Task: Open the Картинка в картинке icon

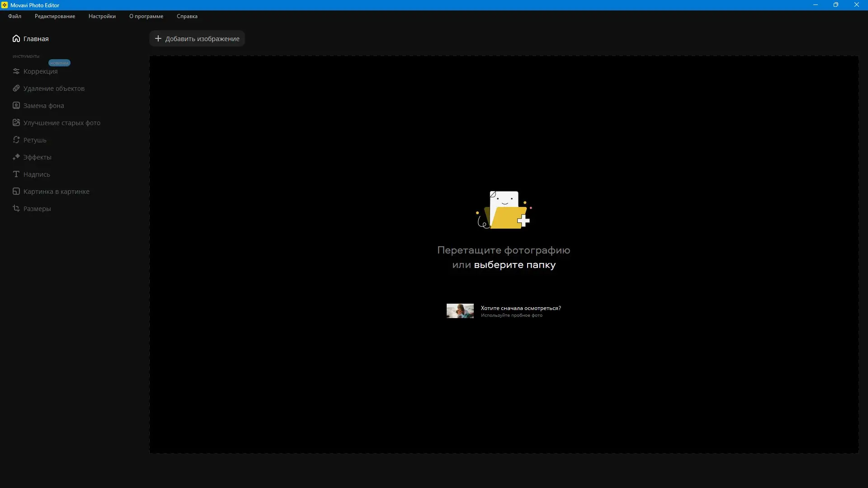Action: pos(16,191)
